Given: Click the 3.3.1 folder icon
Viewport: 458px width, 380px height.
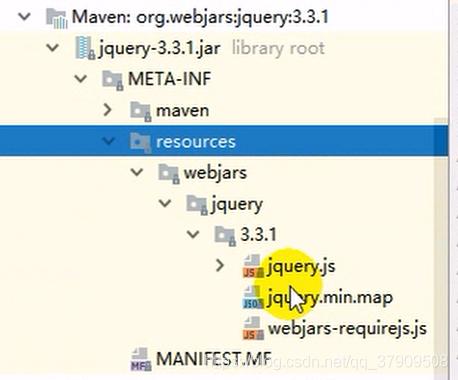Looking at the screenshot, I should [x=225, y=235].
